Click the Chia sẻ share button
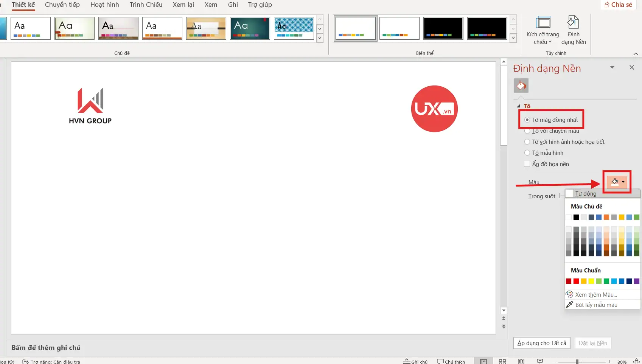This screenshot has width=642, height=364. (x=618, y=5)
